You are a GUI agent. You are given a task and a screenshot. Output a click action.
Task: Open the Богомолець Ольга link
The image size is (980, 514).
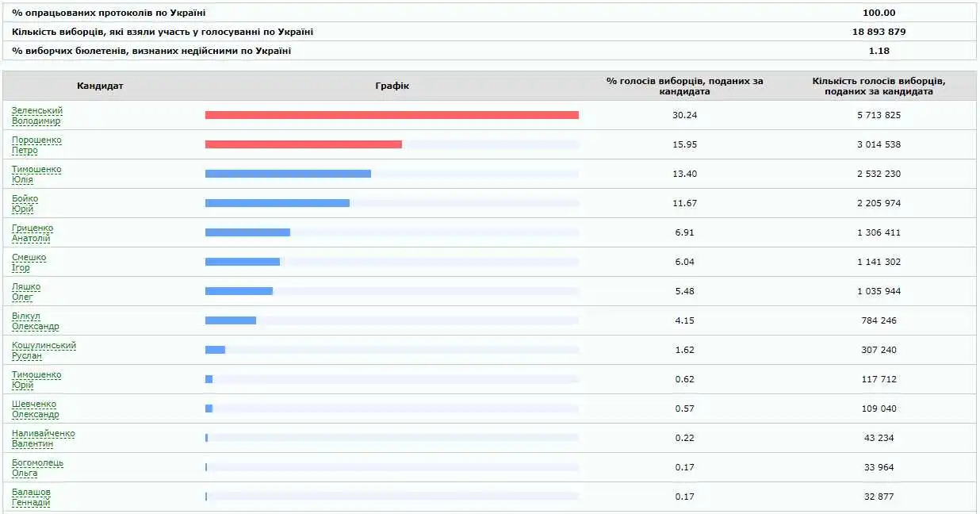(x=37, y=468)
